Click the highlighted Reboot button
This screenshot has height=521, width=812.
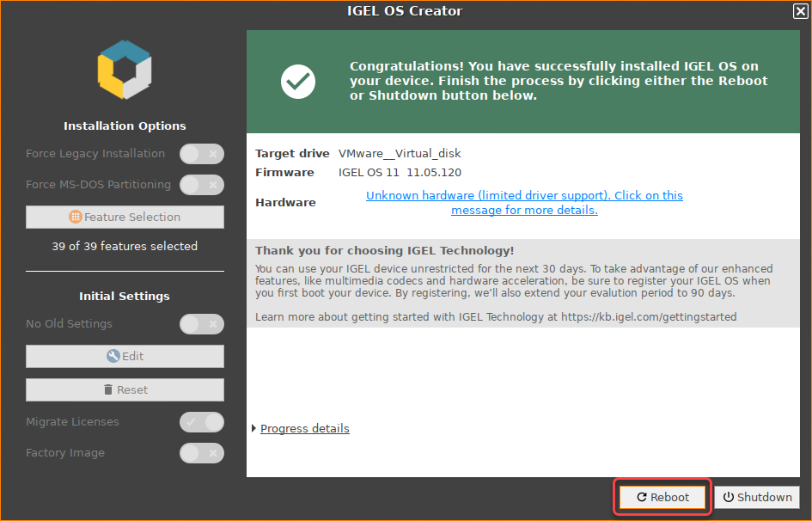point(662,497)
